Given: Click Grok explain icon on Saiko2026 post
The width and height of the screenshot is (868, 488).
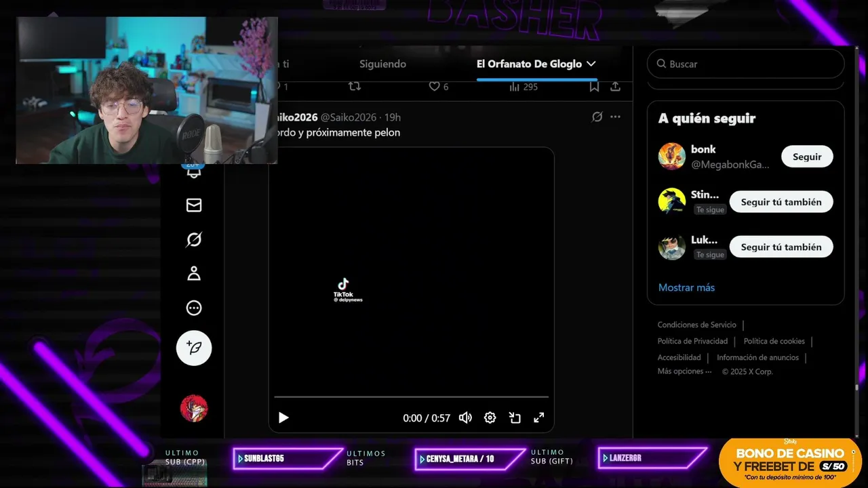Looking at the screenshot, I should point(597,117).
